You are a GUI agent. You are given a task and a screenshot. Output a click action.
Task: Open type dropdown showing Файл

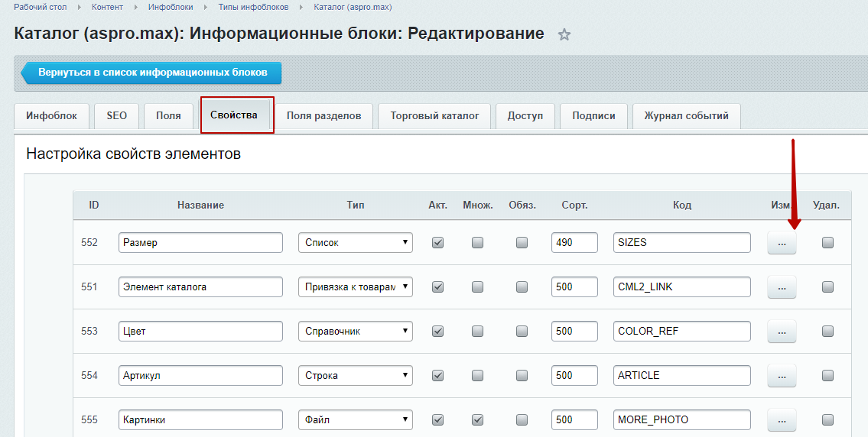click(x=356, y=419)
